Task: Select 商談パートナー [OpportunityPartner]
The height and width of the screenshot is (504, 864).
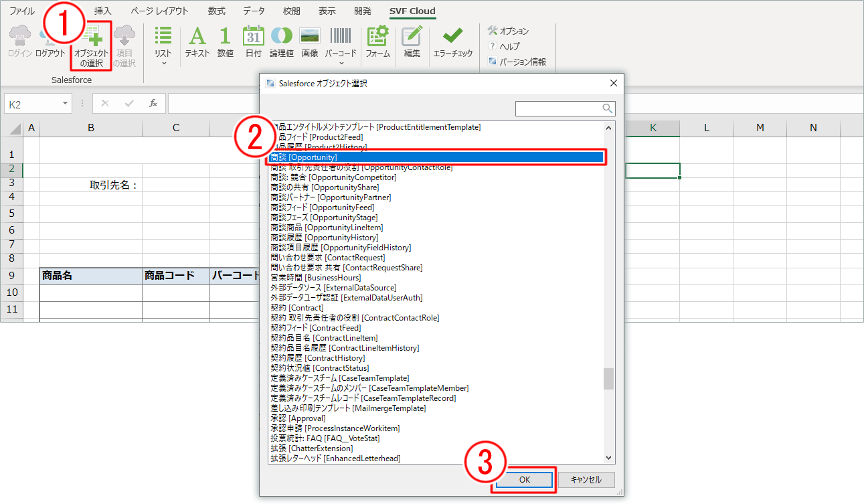Action: (331, 197)
